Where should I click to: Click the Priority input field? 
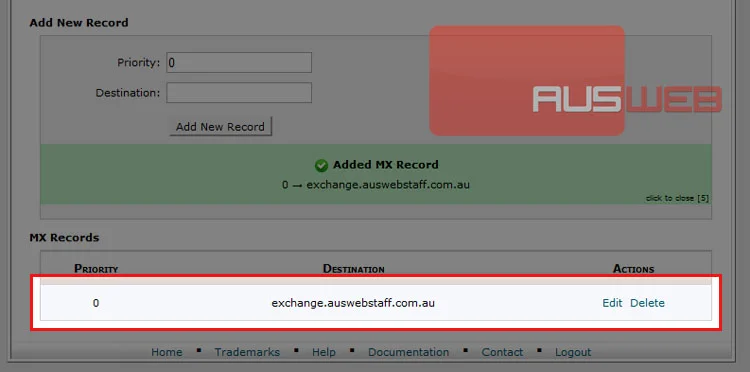[x=239, y=63]
